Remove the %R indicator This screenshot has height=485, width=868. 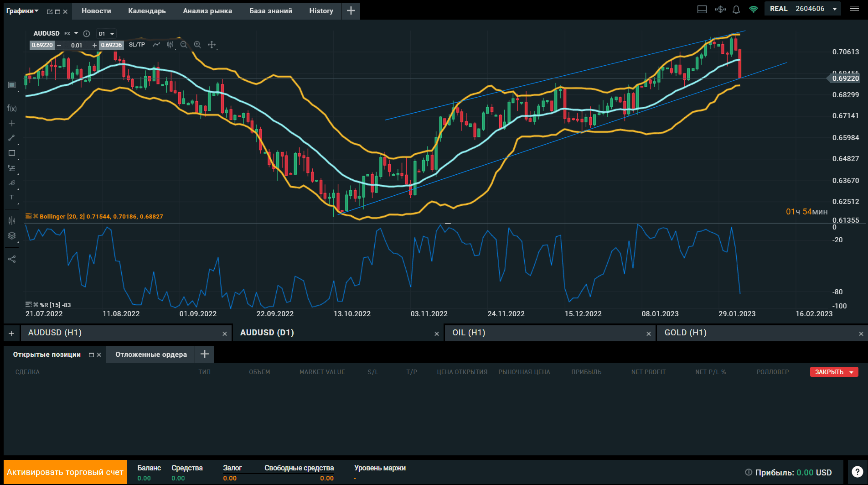click(36, 305)
